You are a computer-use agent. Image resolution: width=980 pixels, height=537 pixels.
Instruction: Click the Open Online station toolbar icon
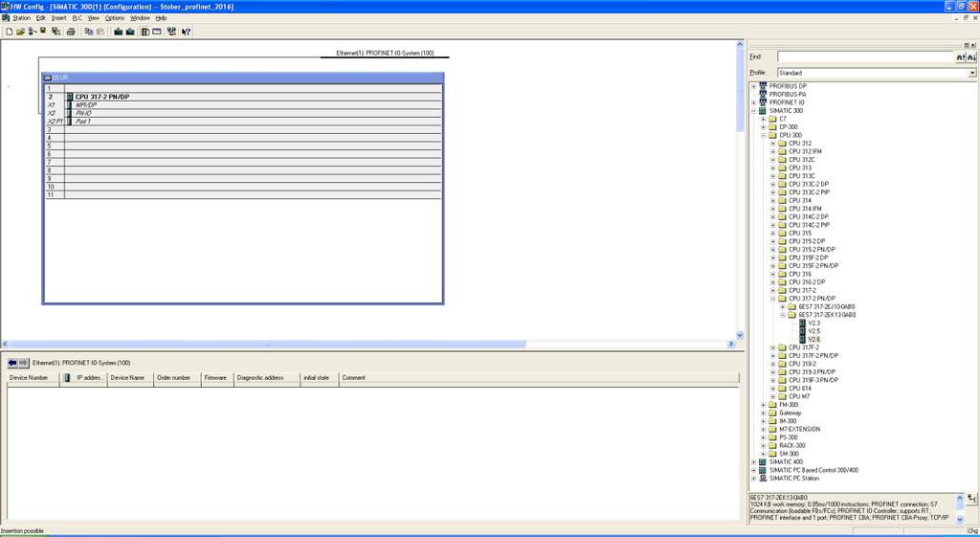tap(32, 32)
